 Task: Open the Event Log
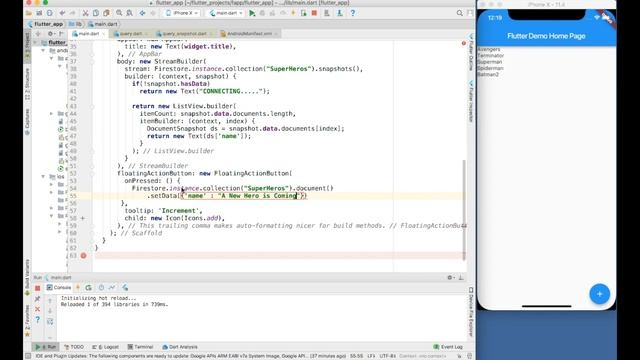pos(448,347)
